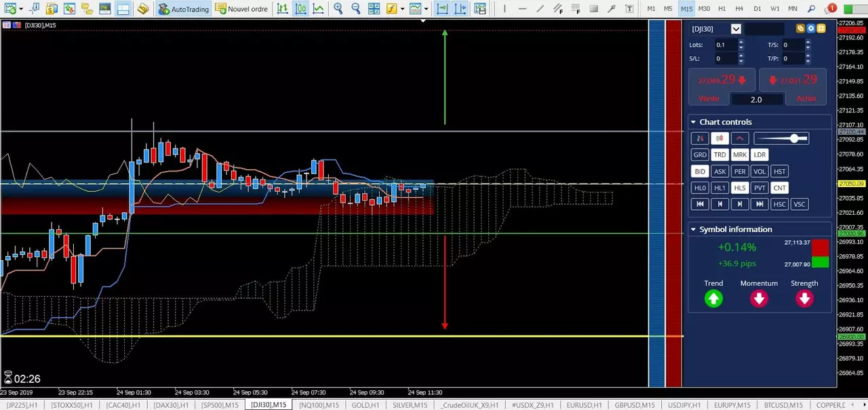Click the Lots input field

(x=726, y=45)
